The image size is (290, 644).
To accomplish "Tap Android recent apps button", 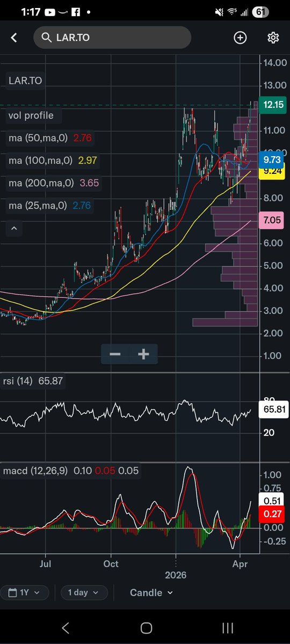I will coord(227,628).
